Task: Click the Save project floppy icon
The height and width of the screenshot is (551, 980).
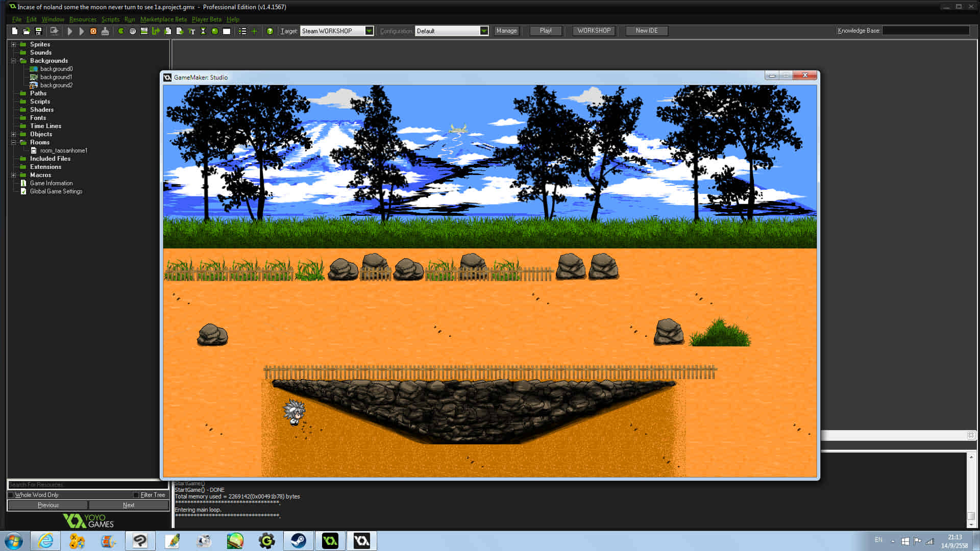Action: pos(38,31)
